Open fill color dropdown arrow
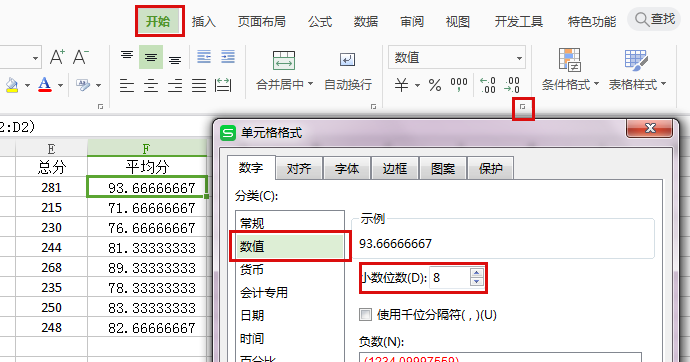 (27, 85)
